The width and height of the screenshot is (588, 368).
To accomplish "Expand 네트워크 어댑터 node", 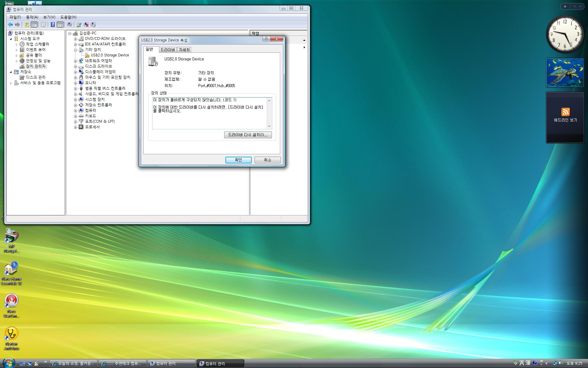I will 75,61.
